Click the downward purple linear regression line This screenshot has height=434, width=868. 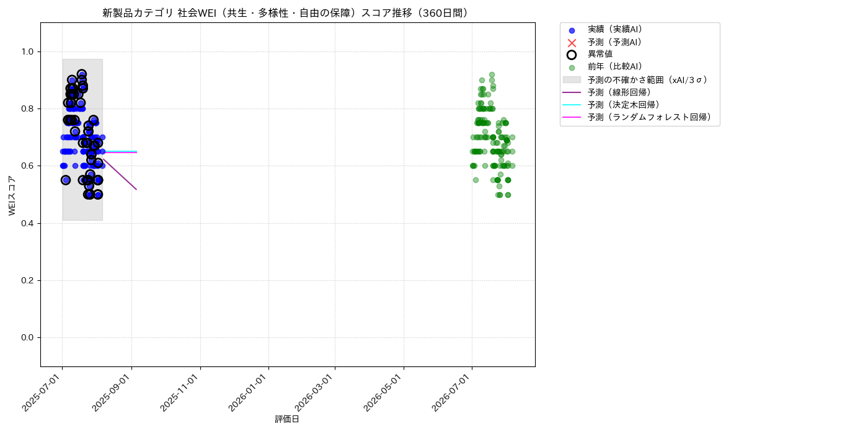tap(120, 174)
